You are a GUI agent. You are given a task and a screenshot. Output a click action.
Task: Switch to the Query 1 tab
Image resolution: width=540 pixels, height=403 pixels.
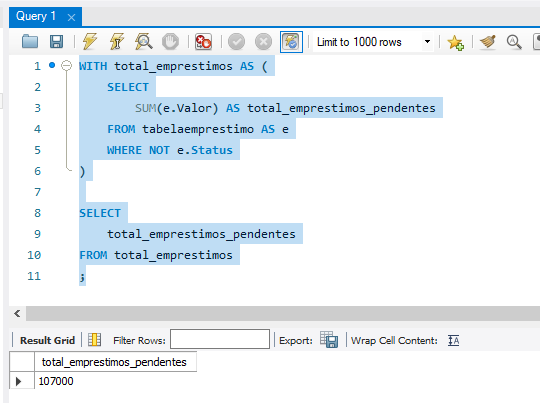(36, 16)
